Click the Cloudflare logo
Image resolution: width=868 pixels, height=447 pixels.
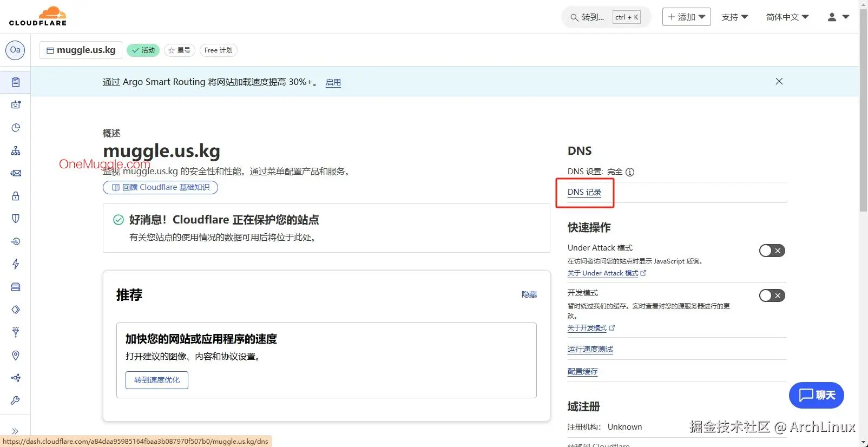pyautogui.click(x=38, y=16)
